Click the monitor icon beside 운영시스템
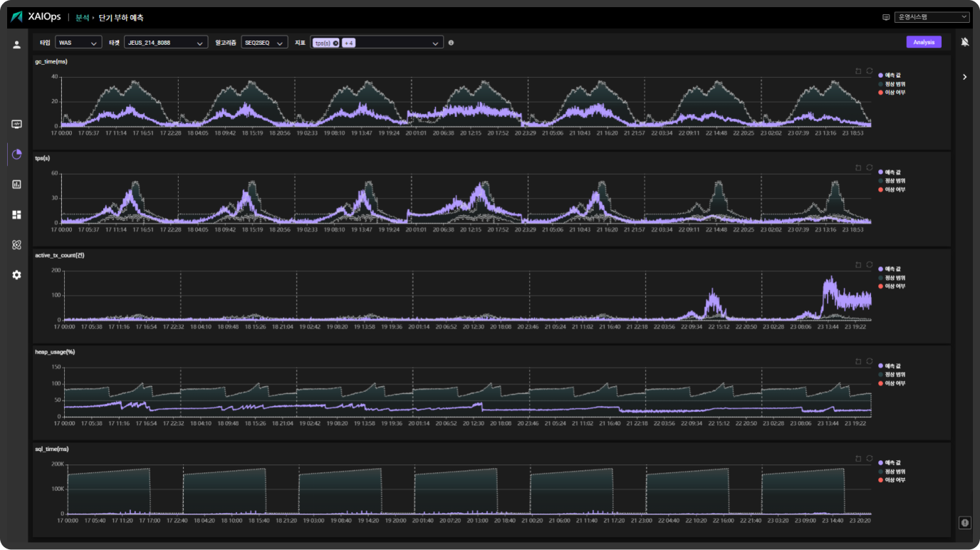The width and height of the screenshot is (980, 550). tap(886, 17)
